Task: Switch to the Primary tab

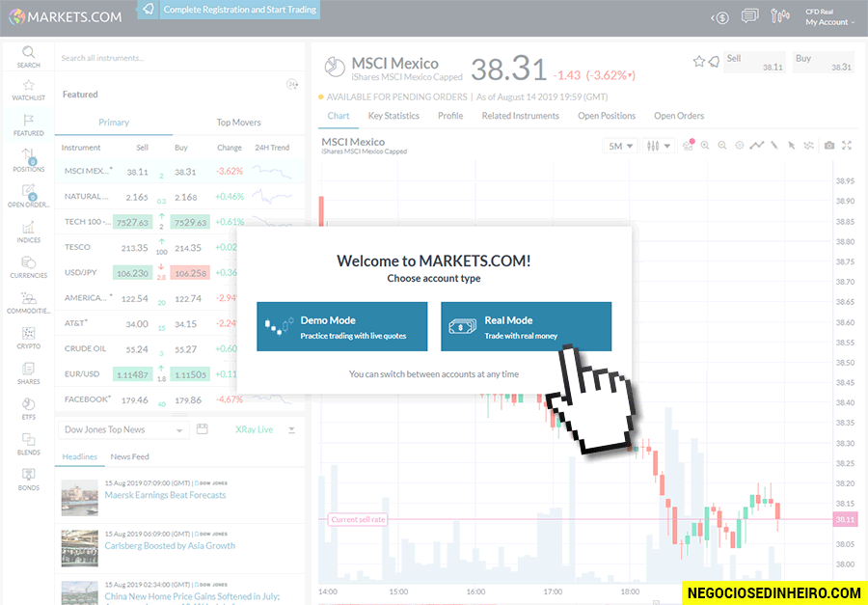Action: [x=114, y=123]
